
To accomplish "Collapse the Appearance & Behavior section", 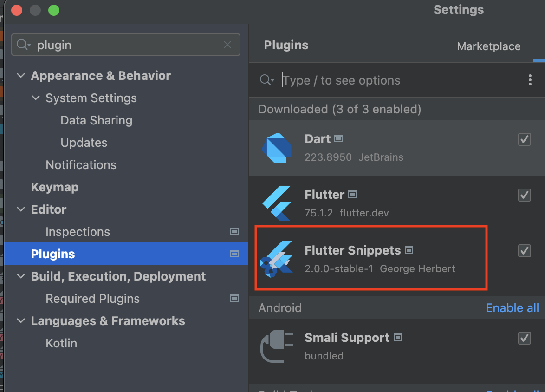I will (21, 76).
